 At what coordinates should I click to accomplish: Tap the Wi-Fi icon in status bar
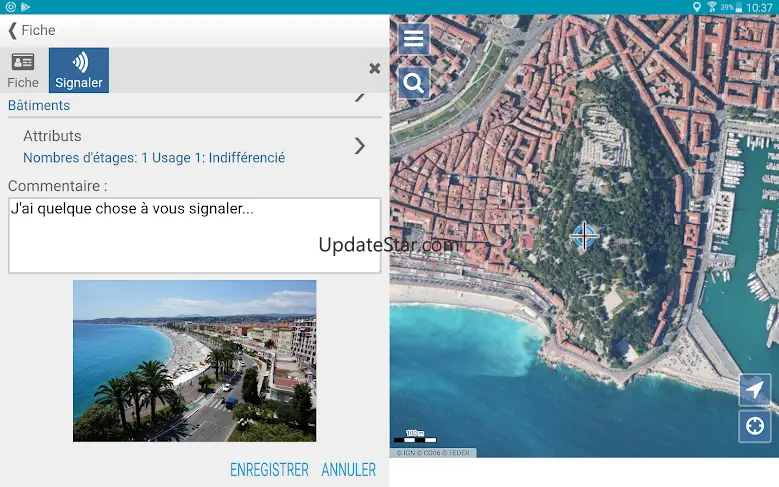tap(711, 7)
